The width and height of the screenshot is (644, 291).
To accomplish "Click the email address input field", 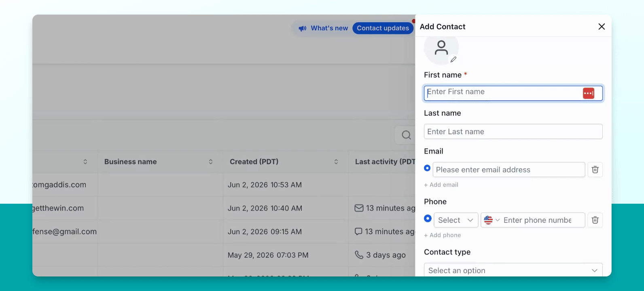I will 509,170.
